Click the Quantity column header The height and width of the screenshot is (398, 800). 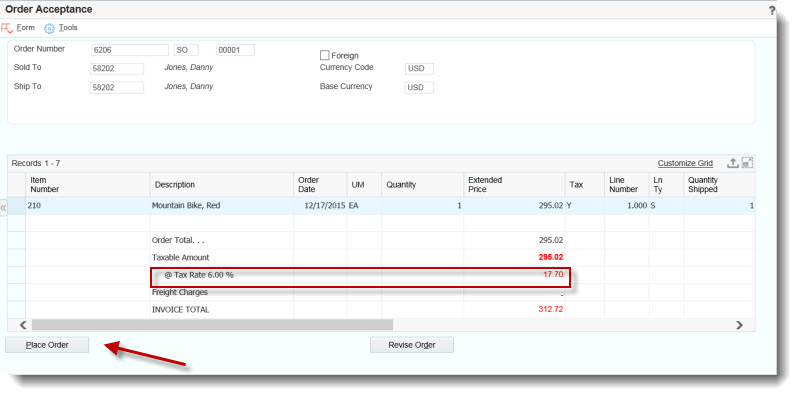click(422, 185)
